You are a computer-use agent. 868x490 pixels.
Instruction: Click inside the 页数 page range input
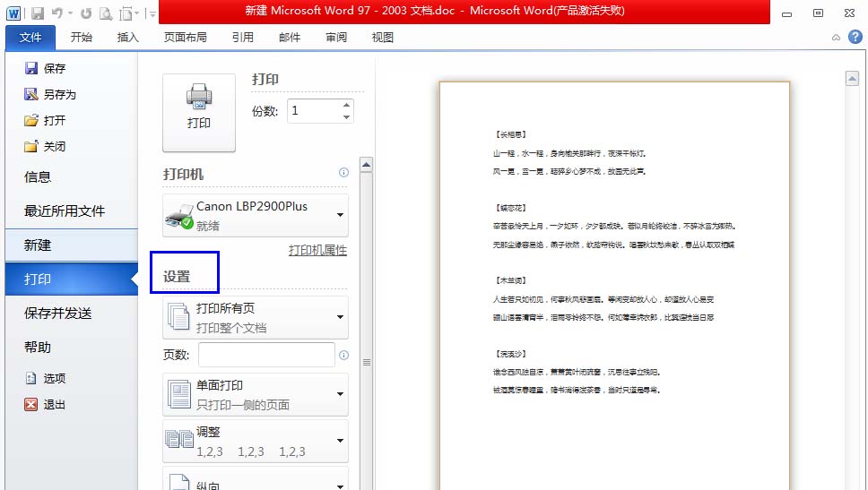266,355
